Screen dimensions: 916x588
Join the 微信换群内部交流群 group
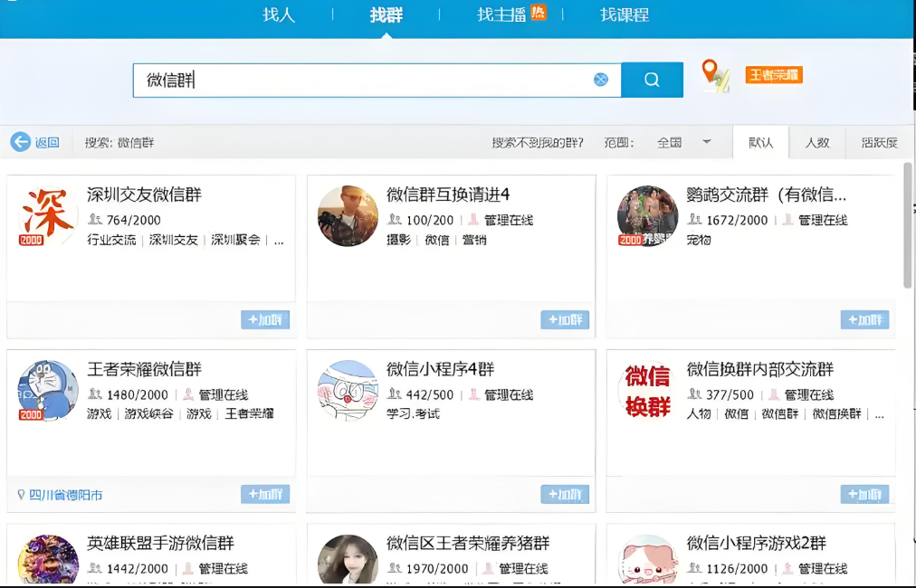click(x=864, y=495)
